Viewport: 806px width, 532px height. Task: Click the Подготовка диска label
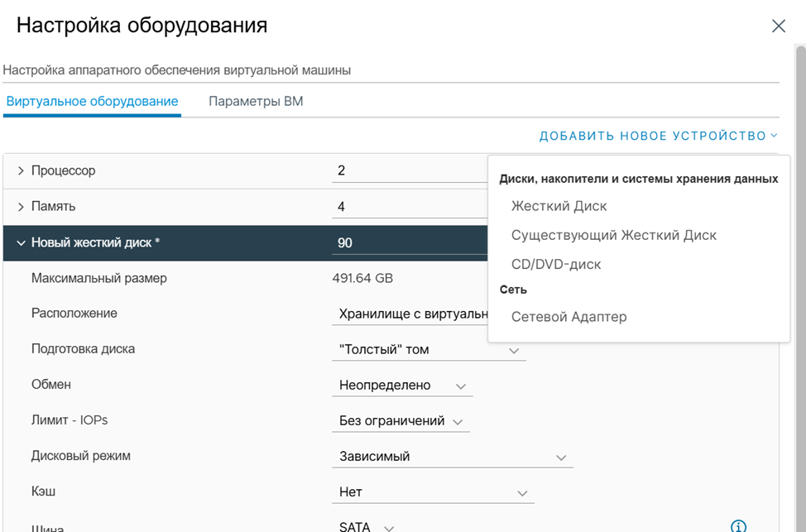click(84, 349)
